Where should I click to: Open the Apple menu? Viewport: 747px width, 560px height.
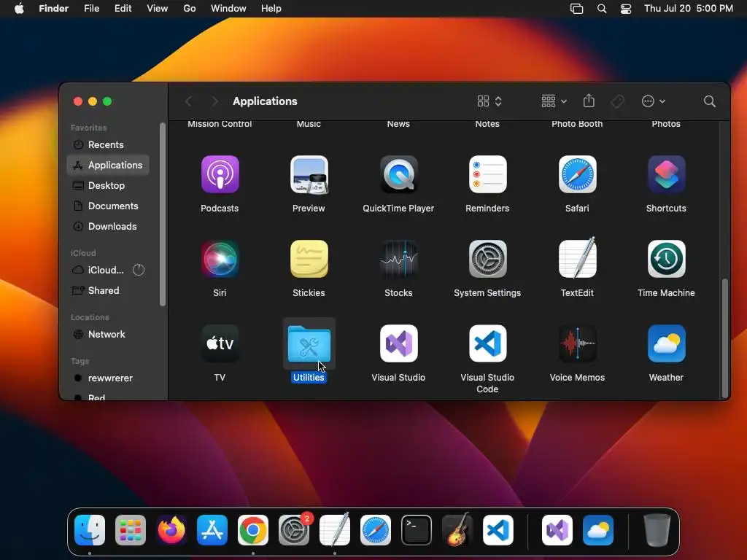(19, 9)
